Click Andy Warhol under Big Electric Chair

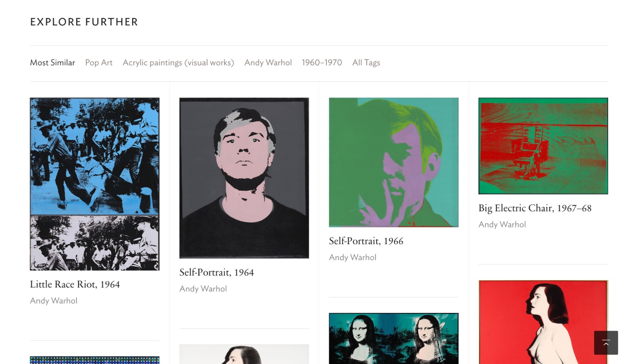tap(502, 224)
